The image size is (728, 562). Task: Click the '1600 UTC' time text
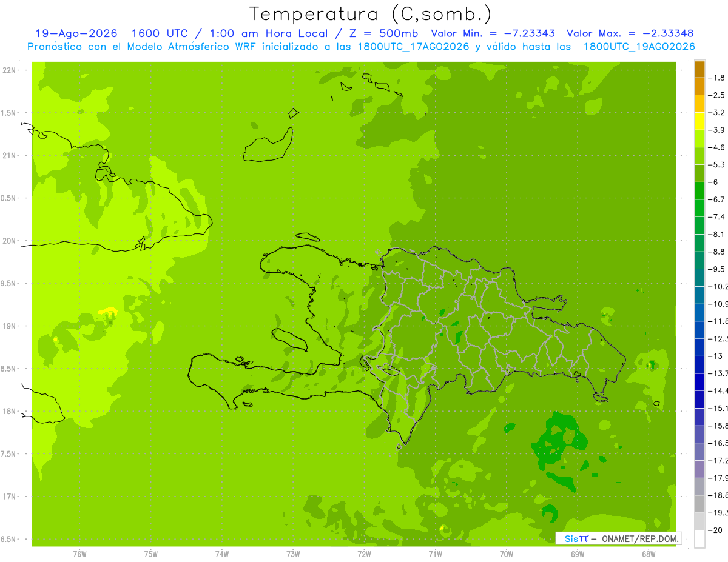160,33
